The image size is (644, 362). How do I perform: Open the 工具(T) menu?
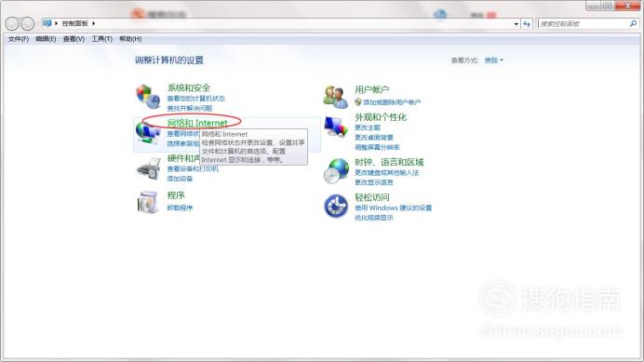101,39
